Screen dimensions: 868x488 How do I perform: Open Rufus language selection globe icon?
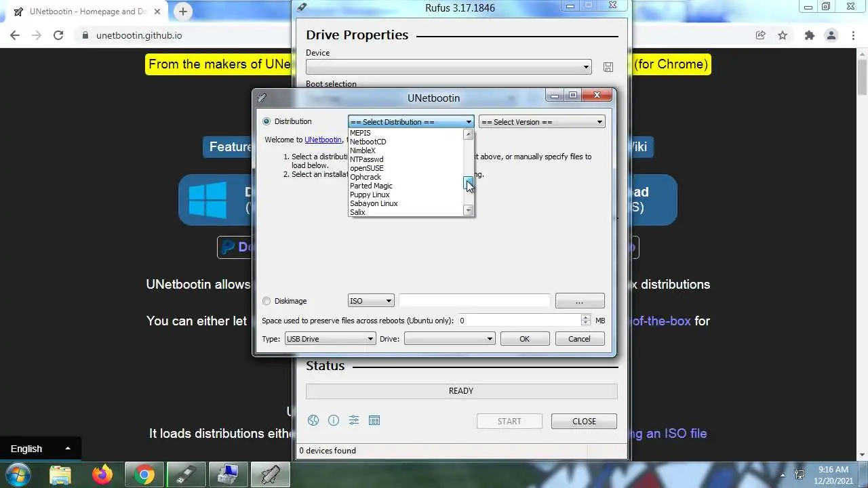pos(313,420)
